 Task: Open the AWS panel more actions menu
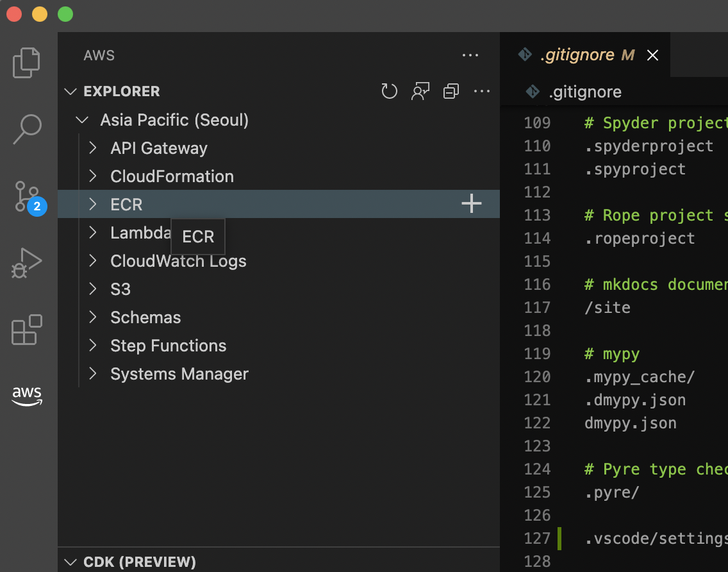(470, 55)
